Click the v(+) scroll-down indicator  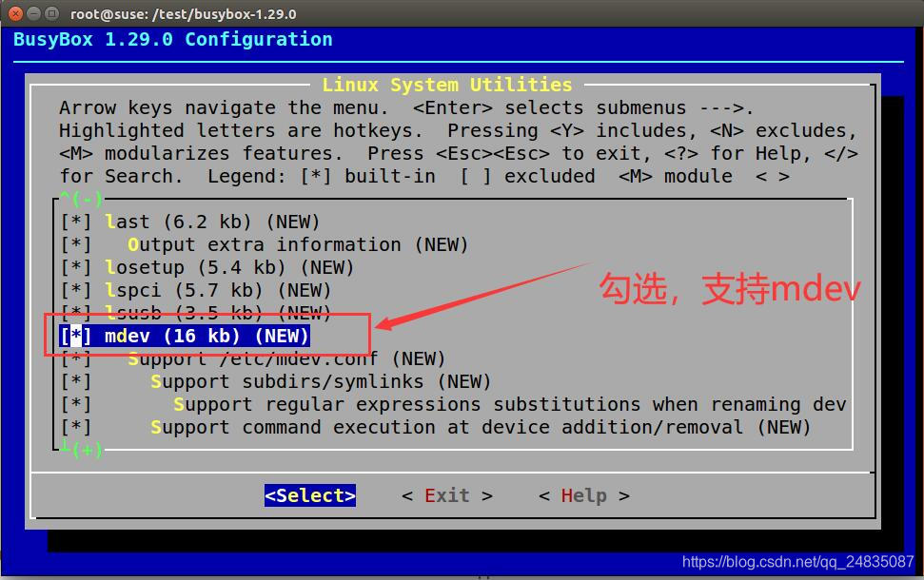coord(80,448)
